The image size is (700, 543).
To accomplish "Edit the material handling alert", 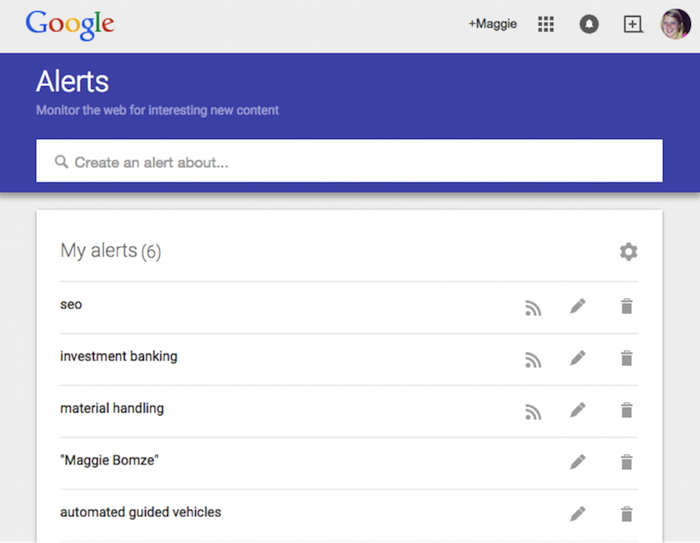I will click(x=577, y=410).
